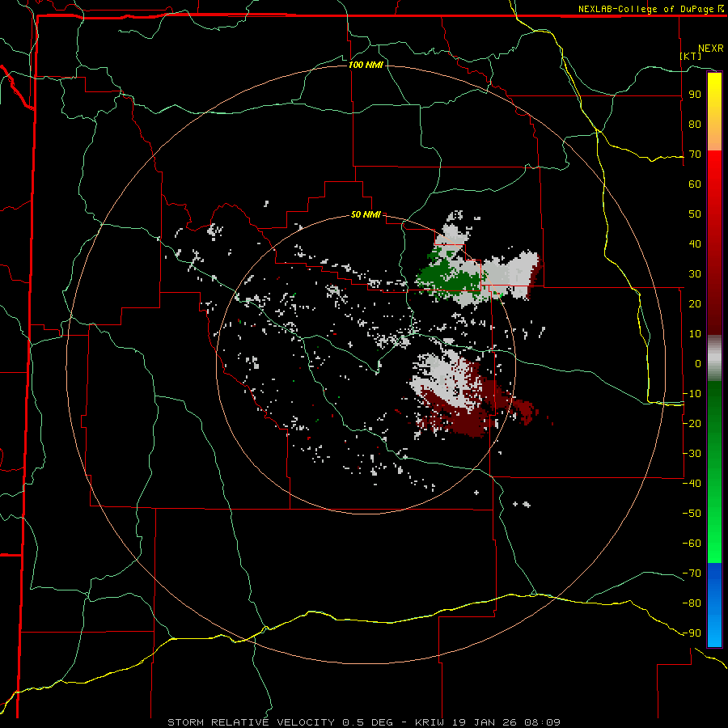Click the 50 NMI range ring label
Screen dimensions: 728x728
coord(366,214)
